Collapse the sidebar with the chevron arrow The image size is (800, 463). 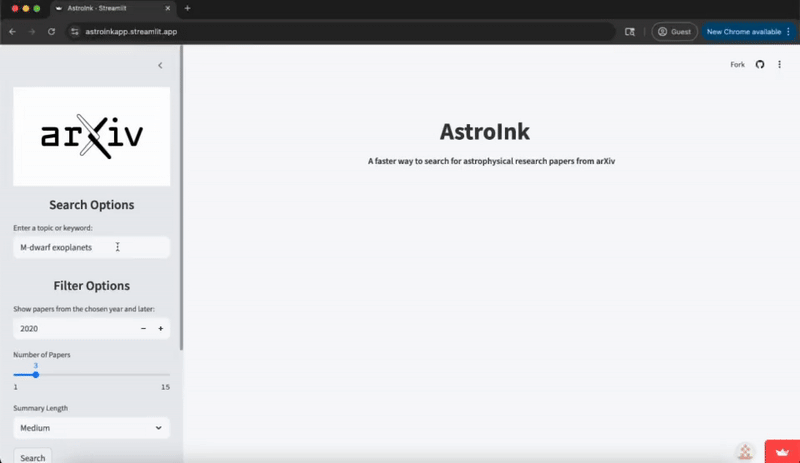(160, 65)
